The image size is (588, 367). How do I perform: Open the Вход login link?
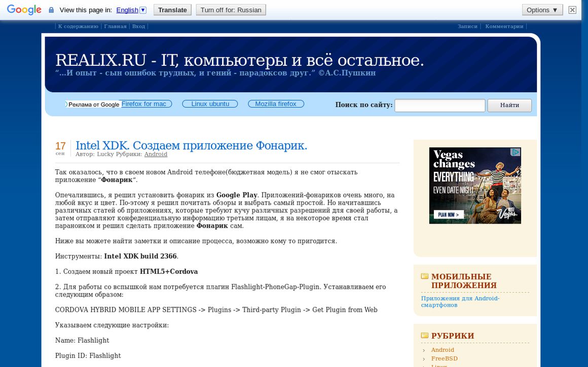[x=138, y=26]
